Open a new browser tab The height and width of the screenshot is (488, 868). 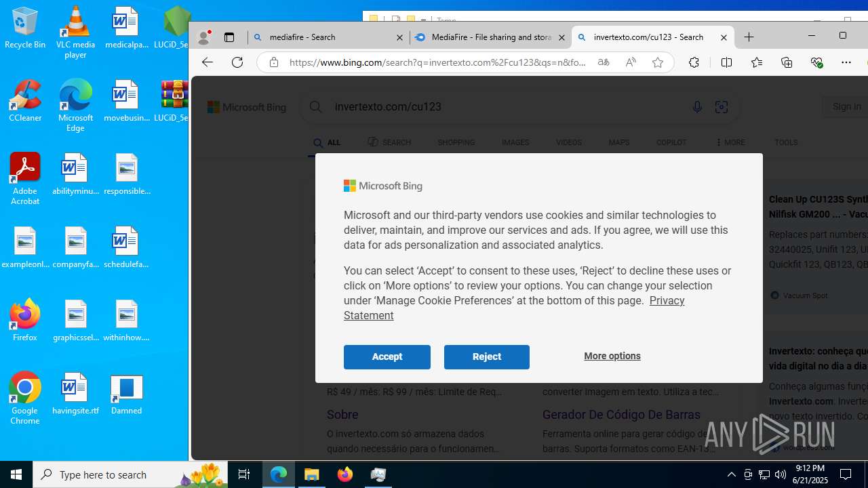point(749,37)
